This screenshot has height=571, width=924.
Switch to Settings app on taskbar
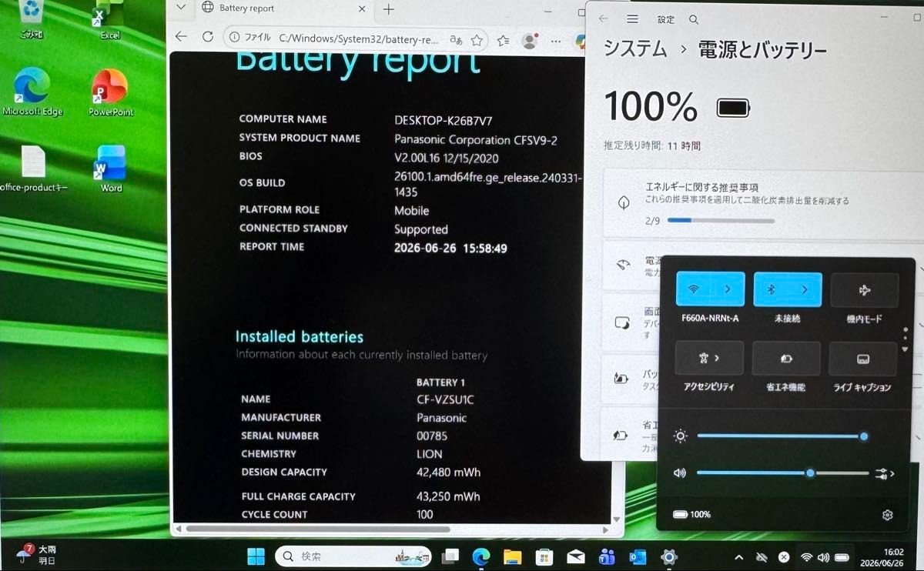pyautogui.click(x=669, y=556)
